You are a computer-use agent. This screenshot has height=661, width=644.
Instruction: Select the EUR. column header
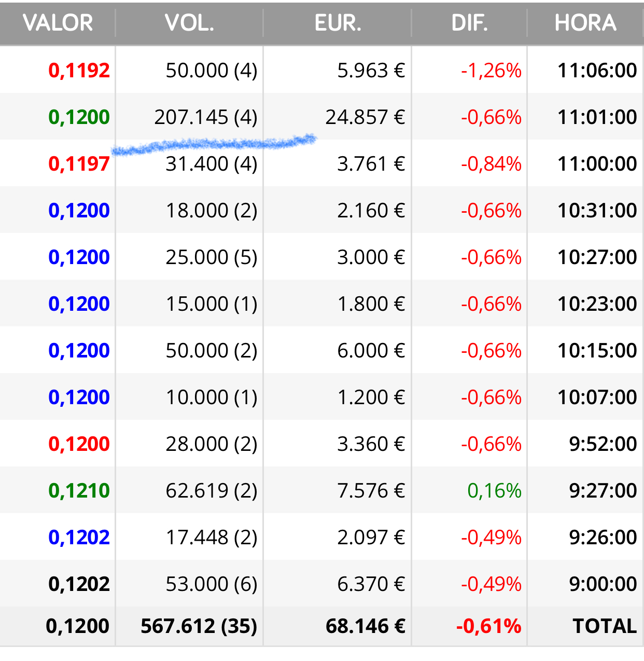tap(338, 23)
